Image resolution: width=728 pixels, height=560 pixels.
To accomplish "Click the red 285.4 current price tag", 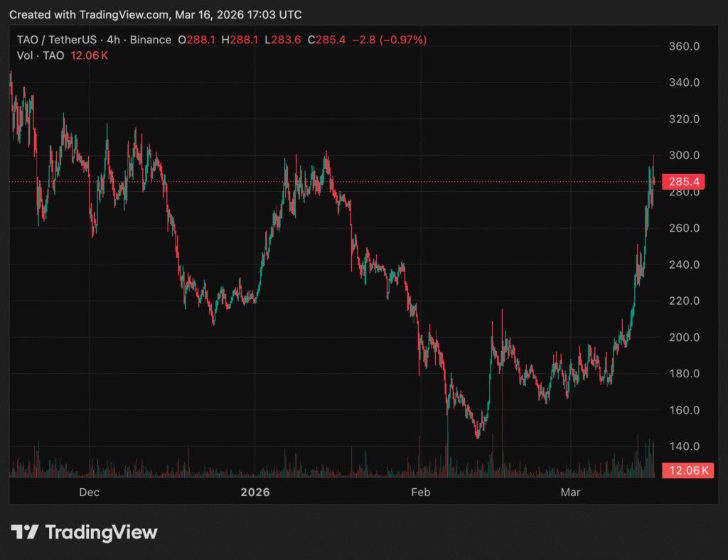I will [x=685, y=182].
